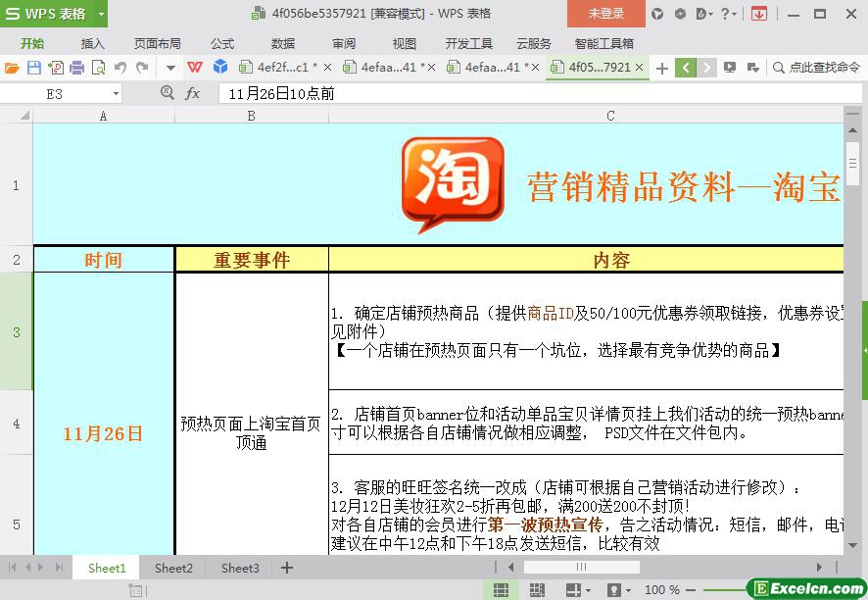Click the Open folder icon in quick toolbar

[x=12, y=68]
